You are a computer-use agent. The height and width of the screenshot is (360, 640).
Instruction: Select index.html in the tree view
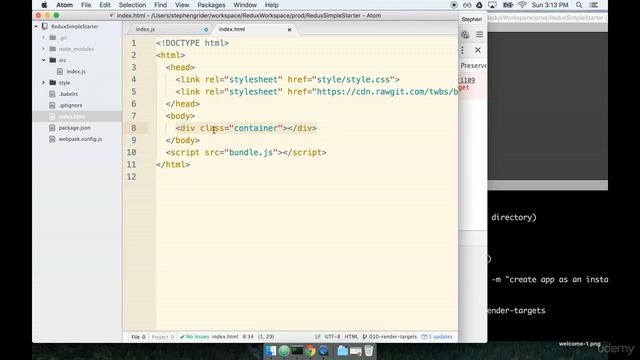tap(72, 116)
